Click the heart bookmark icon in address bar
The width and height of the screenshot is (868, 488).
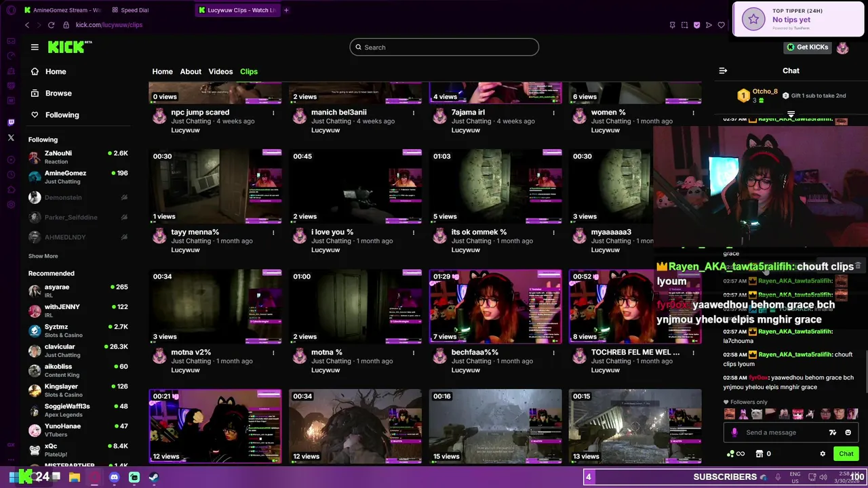point(721,25)
